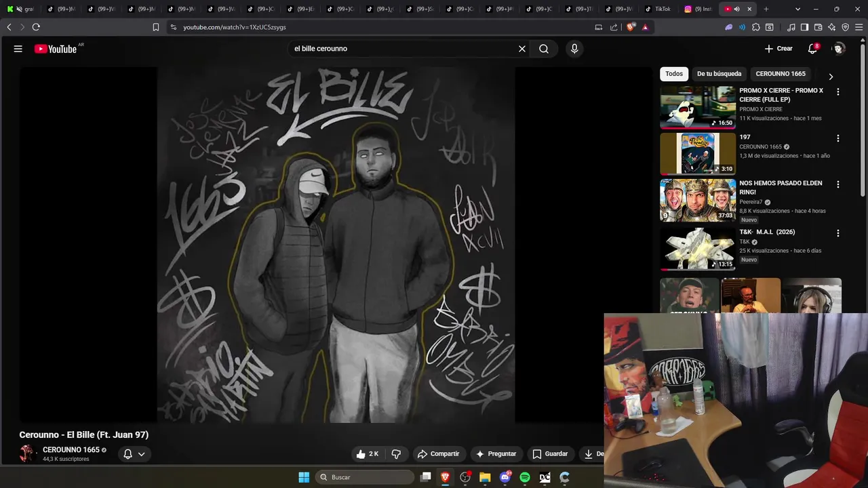The height and width of the screenshot is (488, 868).
Task: Open CEROUNNO 1665 channel name link
Action: 71,450
